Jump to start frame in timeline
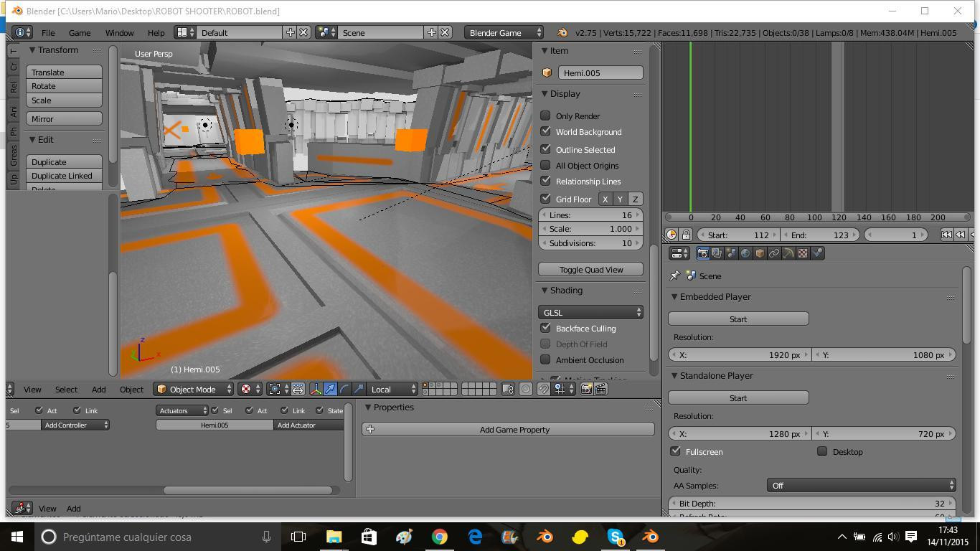The height and width of the screenshot is (551, 980). 946,235
